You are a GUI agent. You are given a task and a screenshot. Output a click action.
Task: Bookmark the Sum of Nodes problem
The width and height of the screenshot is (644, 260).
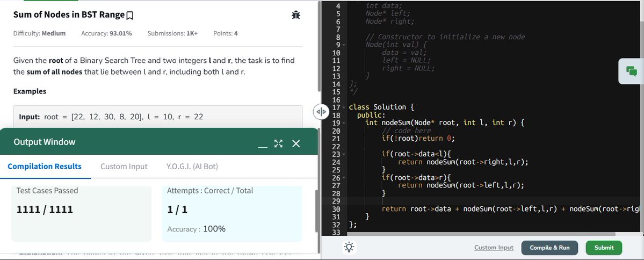click(130, 16)
